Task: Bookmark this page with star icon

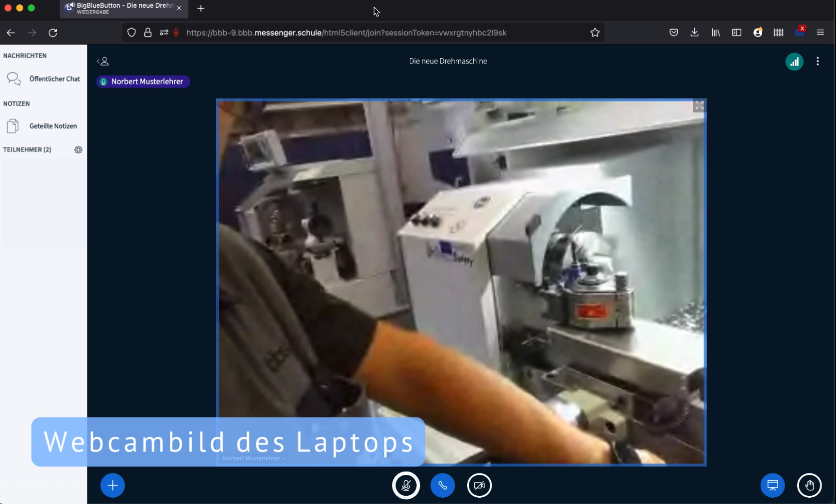Action: pyautogui.click(x=595, y=33)
